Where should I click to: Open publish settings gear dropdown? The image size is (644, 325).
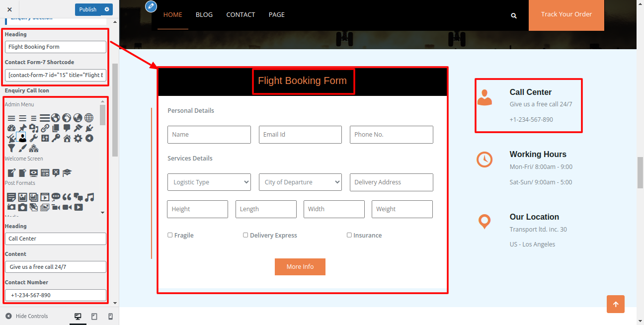pos(106,9)
